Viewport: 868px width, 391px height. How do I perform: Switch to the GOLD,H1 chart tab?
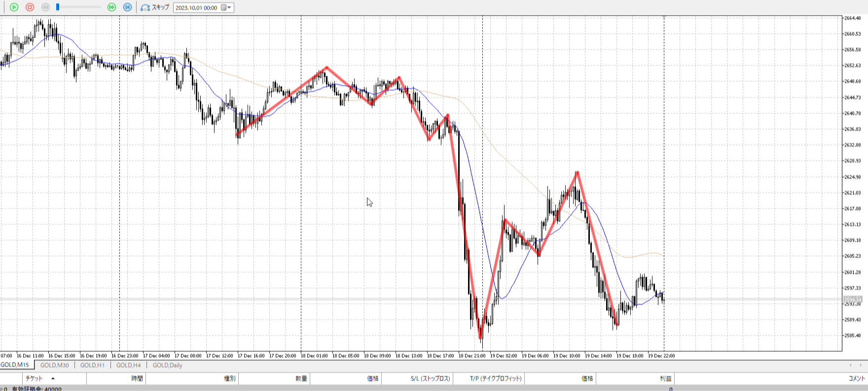92,365
